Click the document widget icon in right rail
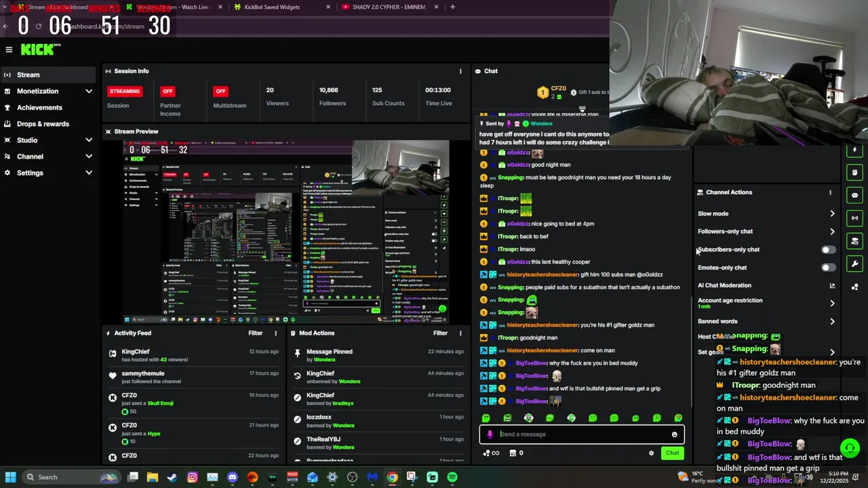This screenshot has height=488, width=868. click(x=854, y=173)
